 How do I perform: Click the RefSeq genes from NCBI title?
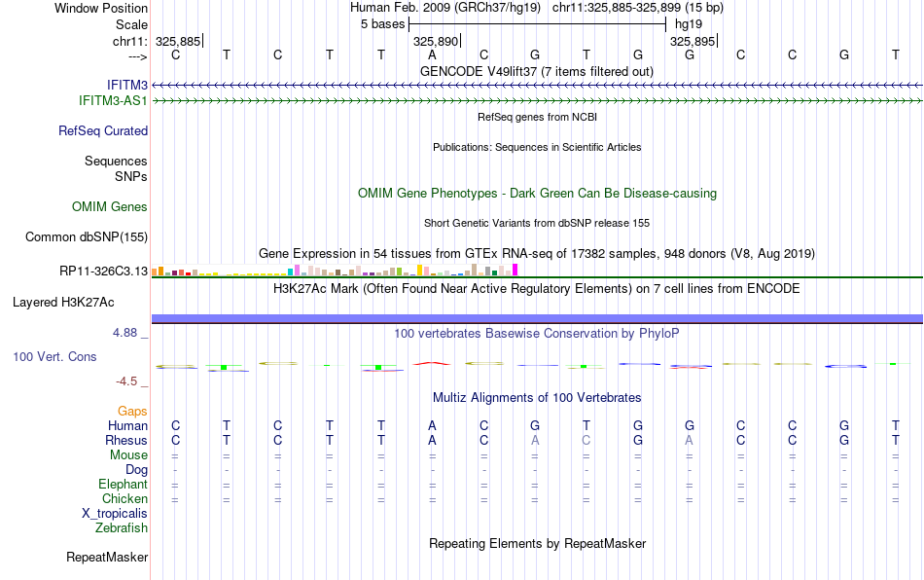pos(538,117)
